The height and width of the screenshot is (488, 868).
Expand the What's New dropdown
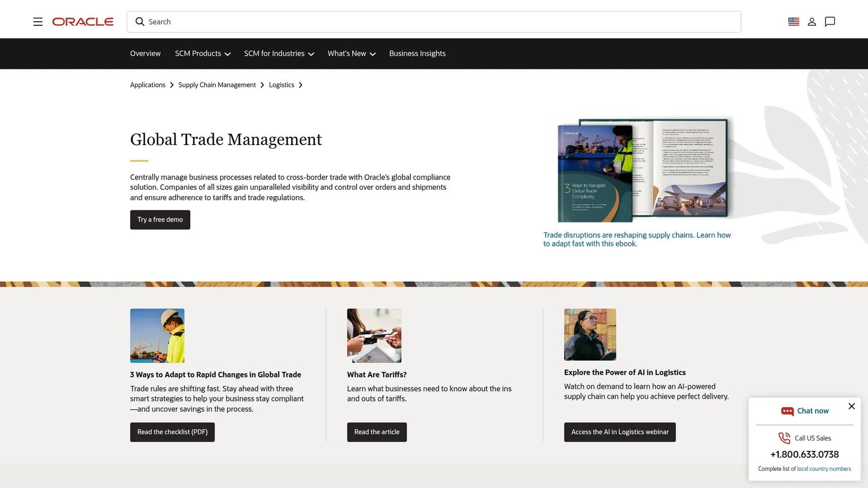pos(351,54)
